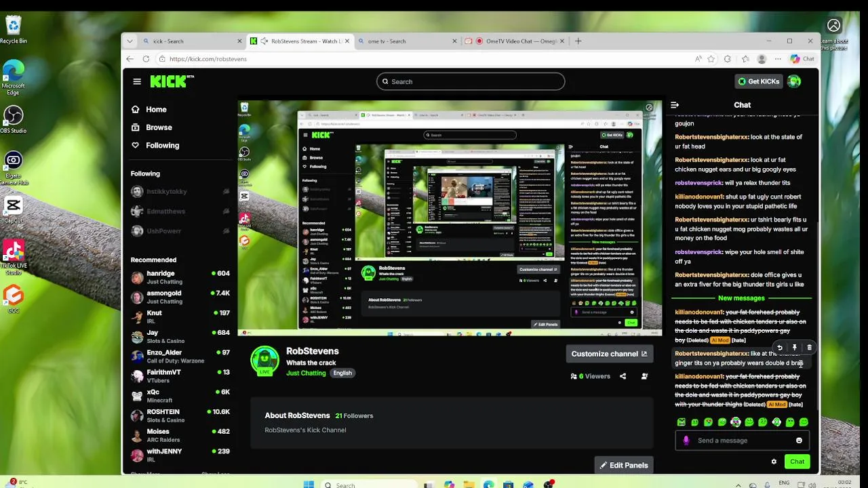Pin the hovered chat message
Viewport: 868px width, 488px height.
point(795,348)
